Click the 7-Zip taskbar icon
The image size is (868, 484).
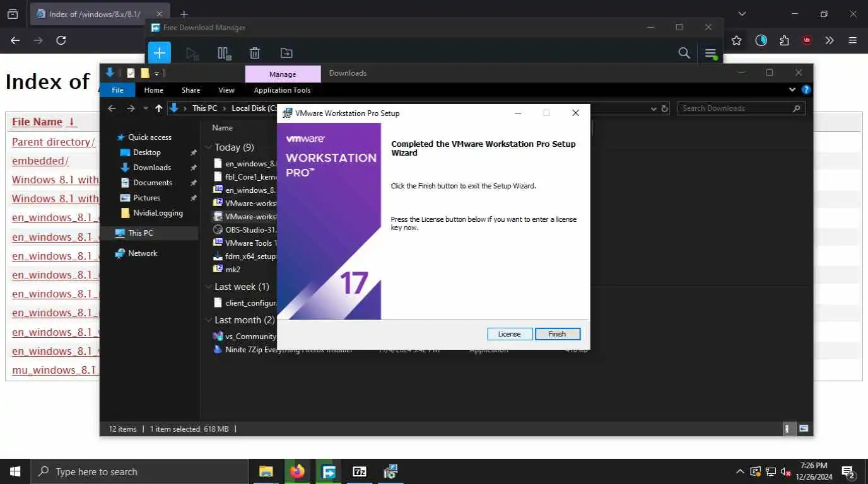360,471
